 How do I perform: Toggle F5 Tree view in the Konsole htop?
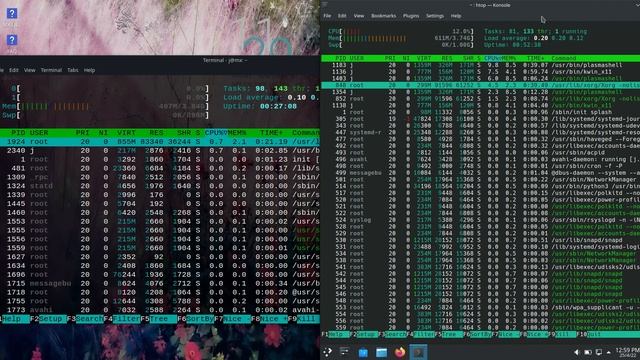pyautogui.click(x=448, y=334)
